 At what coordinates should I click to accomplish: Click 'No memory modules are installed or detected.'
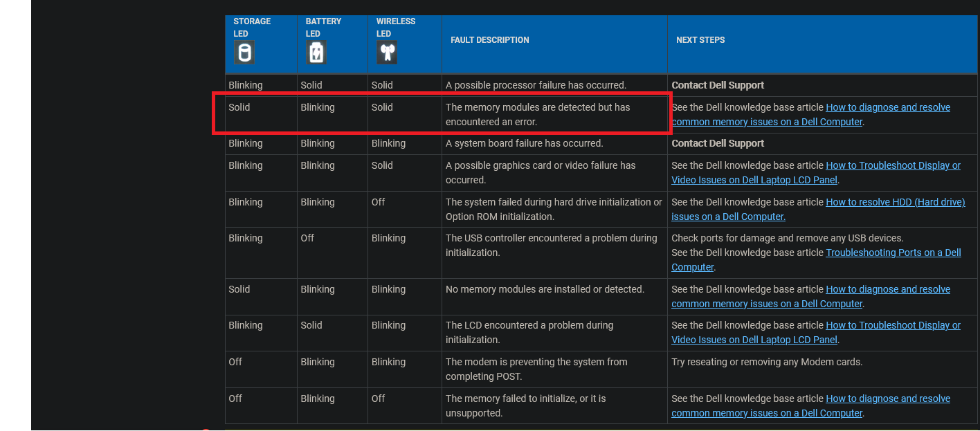[545, 289]
